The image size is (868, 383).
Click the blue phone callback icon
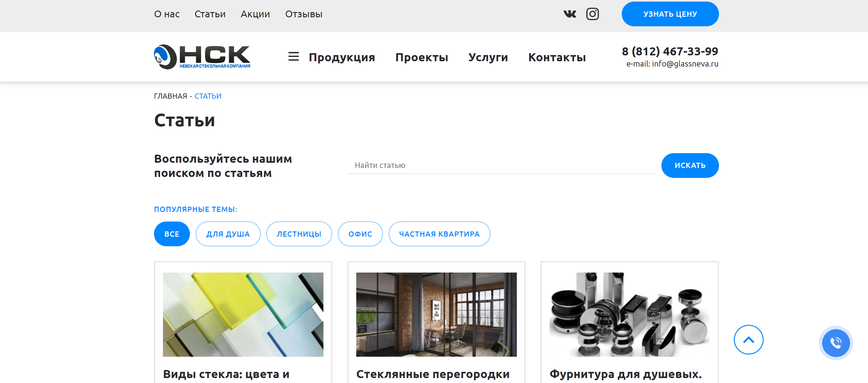pos(836,343)
